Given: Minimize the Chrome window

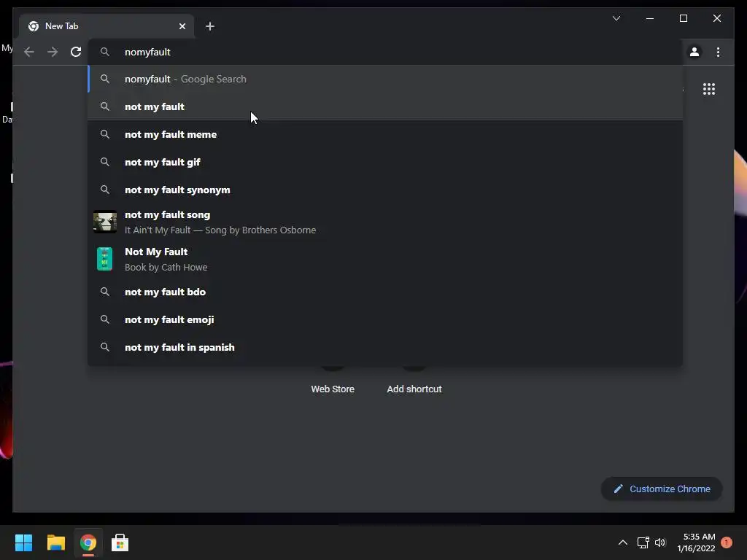Looking at the screenshot, I should pos(650,18).
